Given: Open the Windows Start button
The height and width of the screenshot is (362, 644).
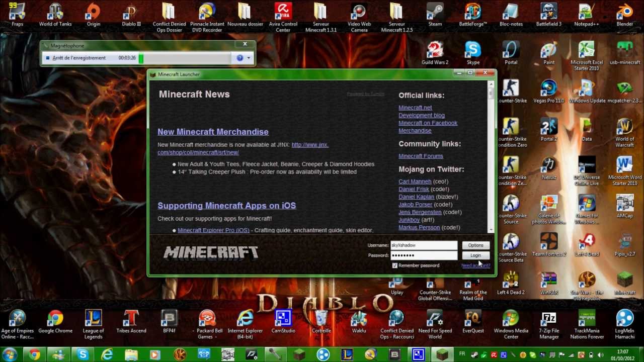Looking at the screenshot, I should 10,354.
